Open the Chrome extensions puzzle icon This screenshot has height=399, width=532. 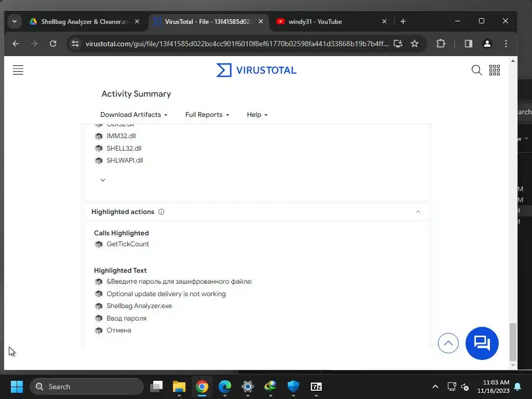point(441,44)
